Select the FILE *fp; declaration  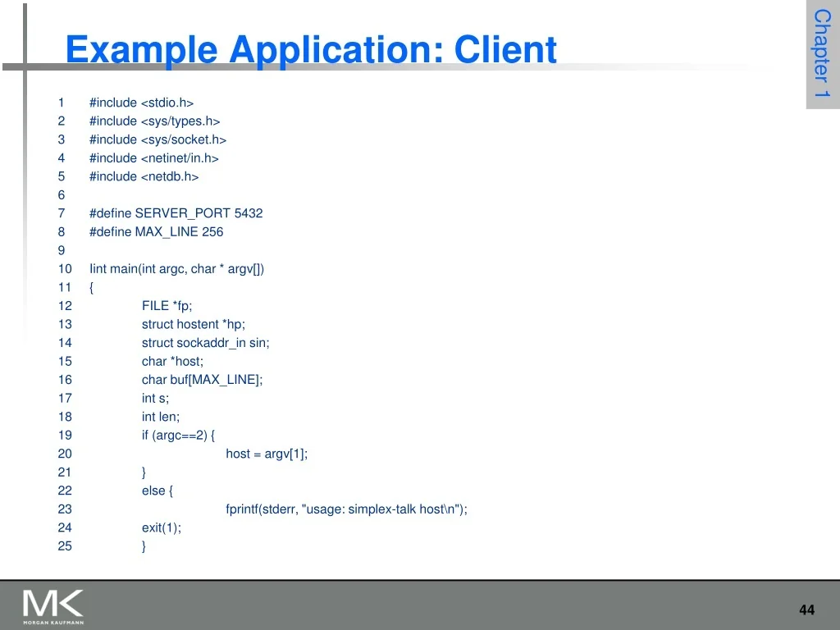tap(167, 306)
